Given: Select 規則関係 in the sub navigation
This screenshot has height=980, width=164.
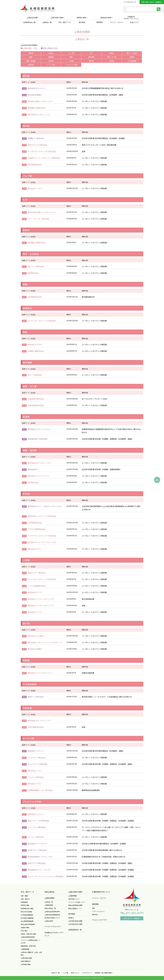Looking at the screenshot, I should tap(99, 22).
